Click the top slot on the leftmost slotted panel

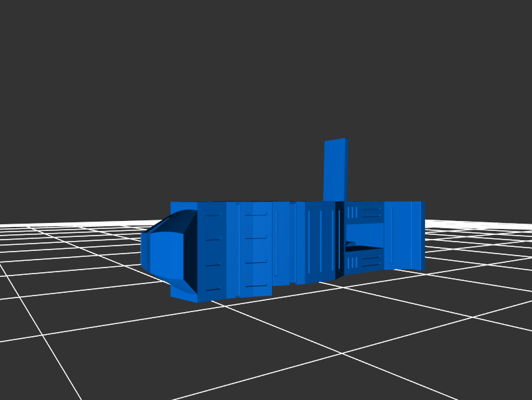click(213, 215)
